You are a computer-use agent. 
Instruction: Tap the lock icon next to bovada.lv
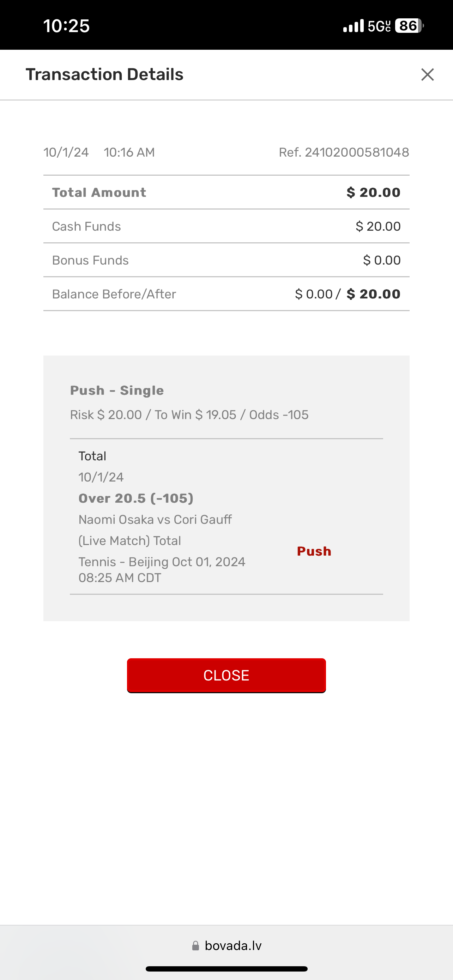pyautogui.click(x=195, y=946)
